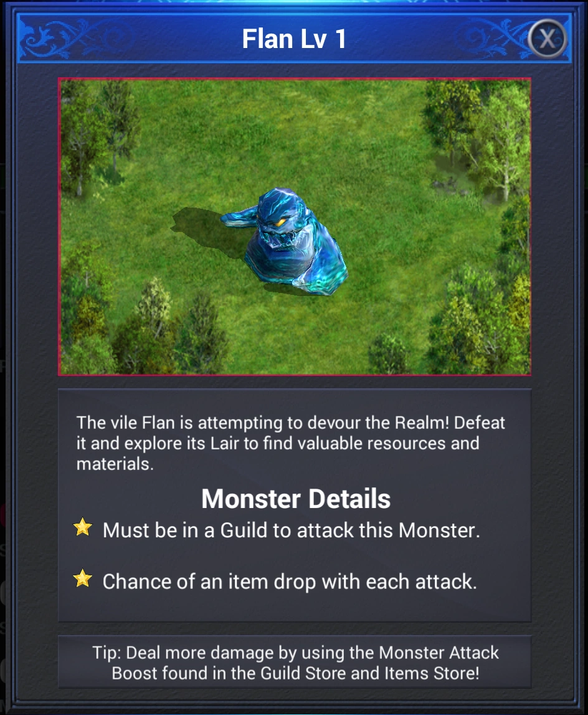Tap the Monster Attack Boost tip panel

pos(295,662)
